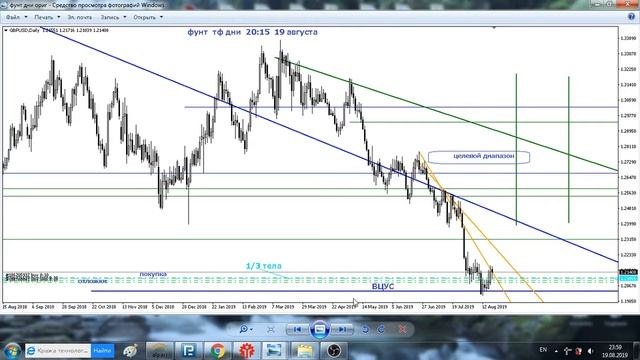The width and height of the screenshot is (640, 360).
Task: Click the Найти search button
Action: (102, 351)
